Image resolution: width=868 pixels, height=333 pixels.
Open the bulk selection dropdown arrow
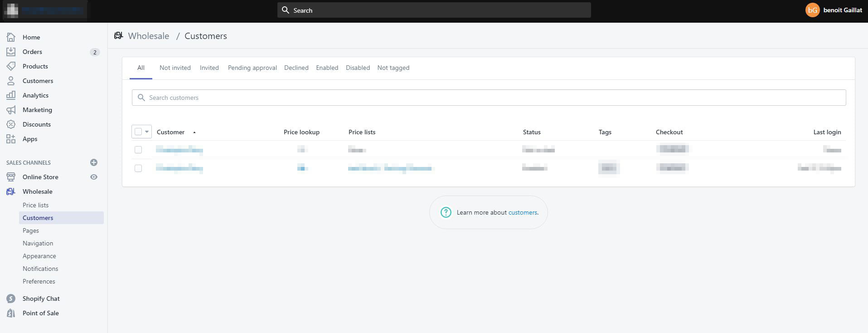pyautogui.click(x=147, y=132)
